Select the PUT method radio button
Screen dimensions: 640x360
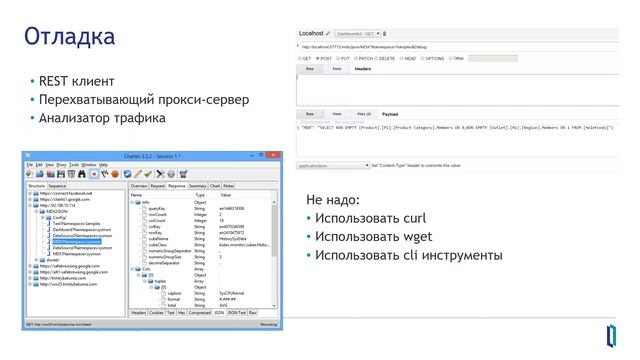[338, 58]
